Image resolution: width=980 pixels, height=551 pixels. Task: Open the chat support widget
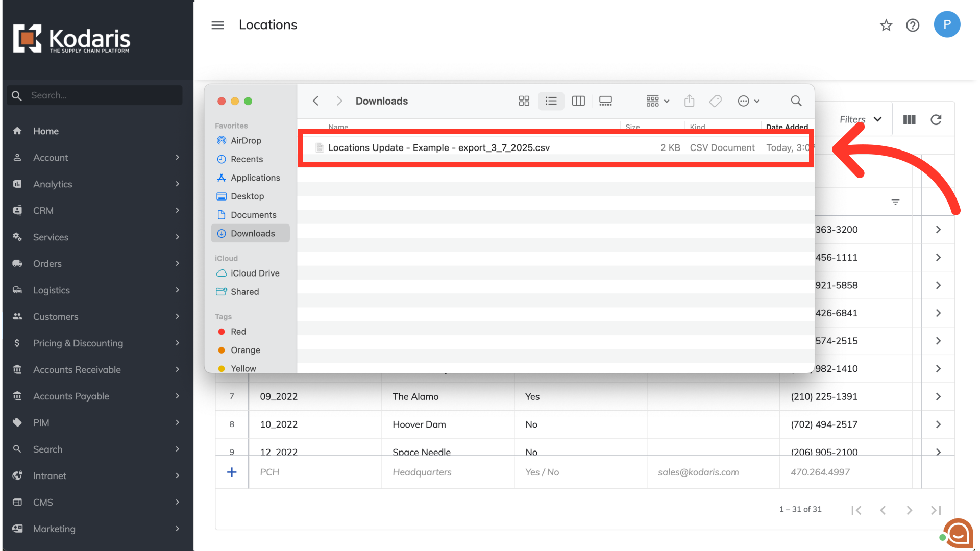pyautogui.click(x=958, y=534)
